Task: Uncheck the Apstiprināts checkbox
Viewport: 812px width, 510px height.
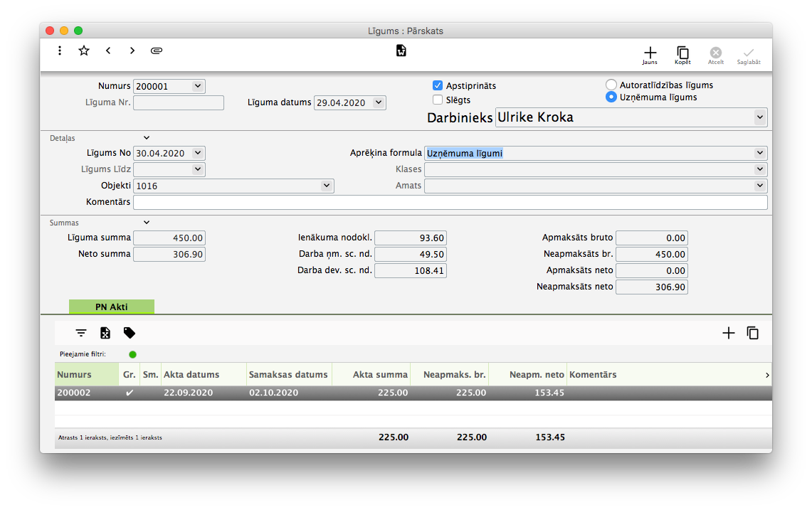Action: click(438, 86)
